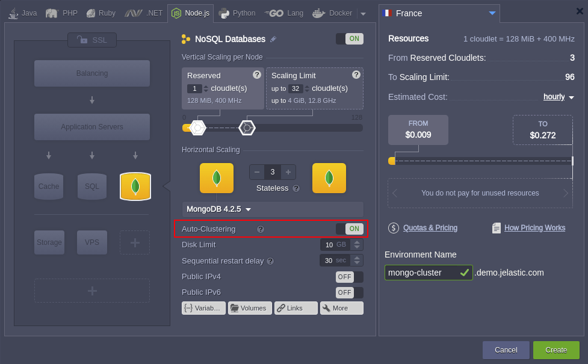Show help for Reserved cloudlets

coord(257,75)
